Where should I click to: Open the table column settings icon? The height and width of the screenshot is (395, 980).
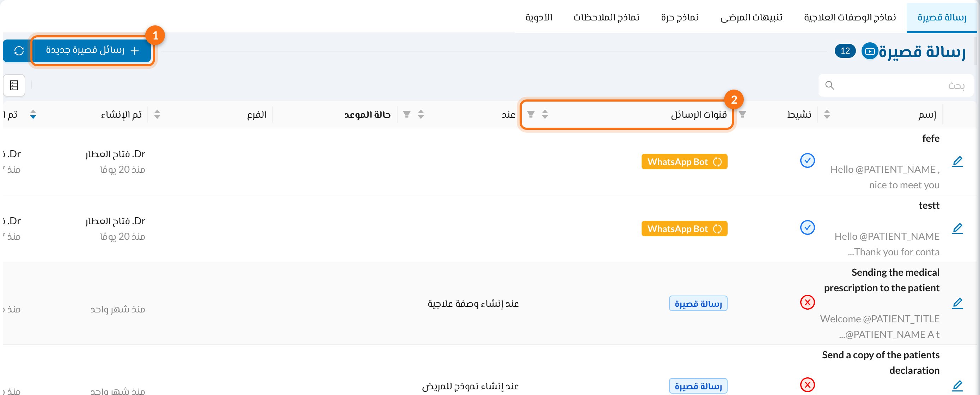click(x=14, y=85)
